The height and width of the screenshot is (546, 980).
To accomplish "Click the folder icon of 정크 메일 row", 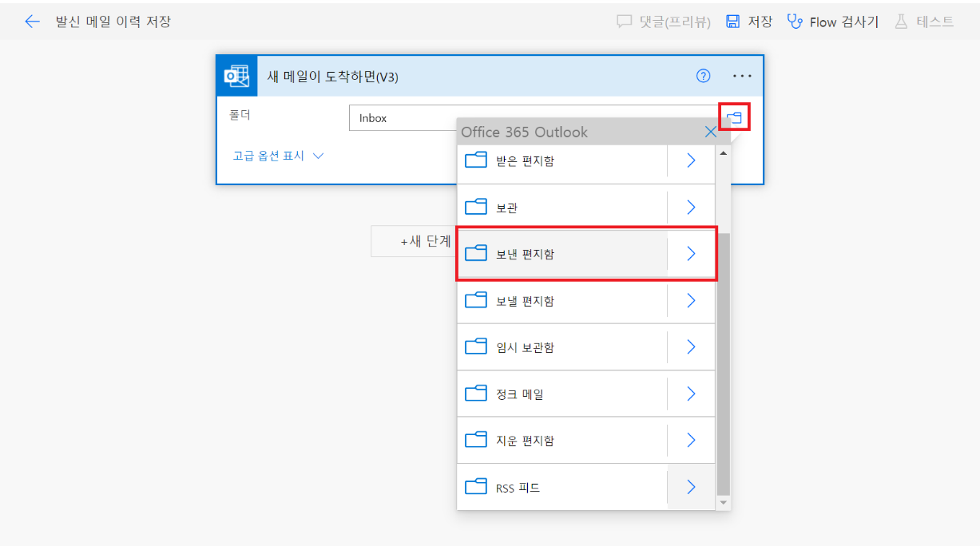I will coord(476,394).
